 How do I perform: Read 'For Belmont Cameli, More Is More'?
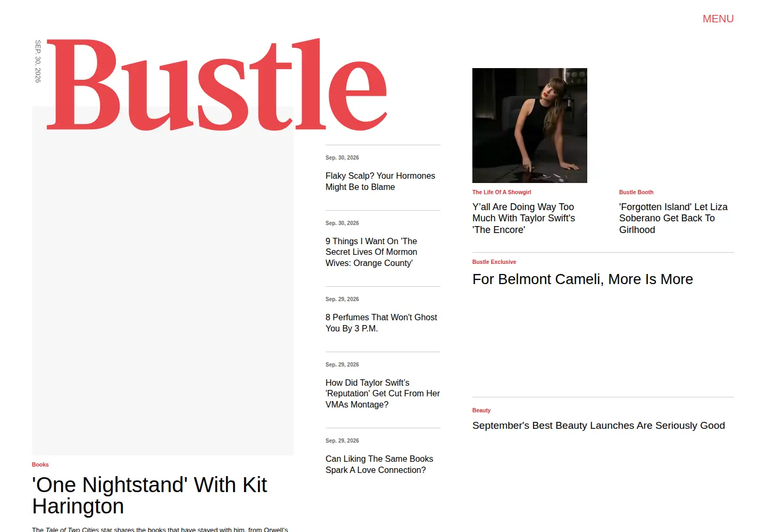pos(582,279)
